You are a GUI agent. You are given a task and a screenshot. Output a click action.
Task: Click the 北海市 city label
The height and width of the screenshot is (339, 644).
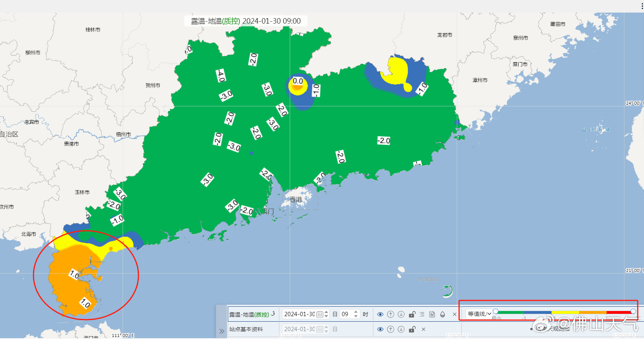point(28,234)
